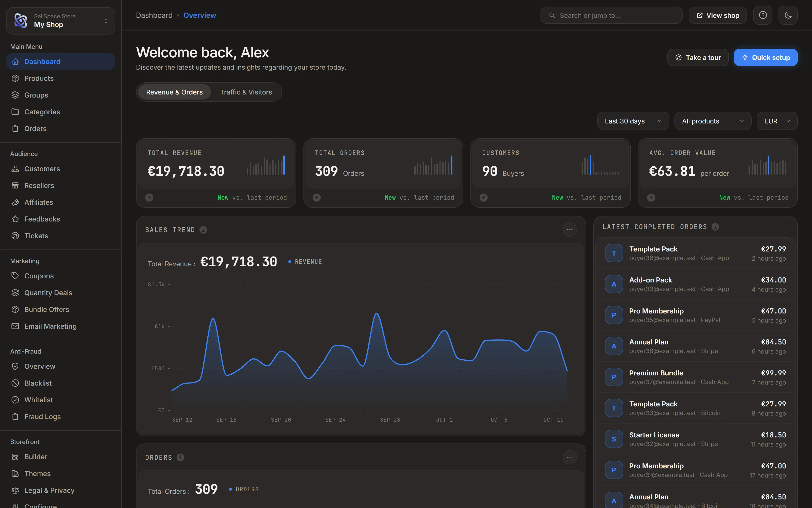The width and height of the screenshot is (812, 508).
Task: Click the Groups layers icon
Action: (15, 95)
